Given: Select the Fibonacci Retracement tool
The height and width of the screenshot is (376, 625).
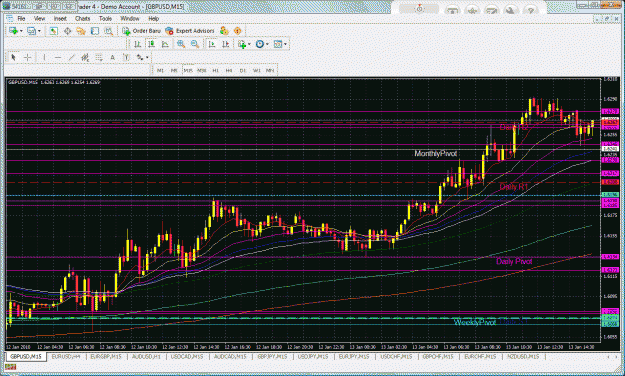Looking at the screenshot, I should (x=98, y=57).
